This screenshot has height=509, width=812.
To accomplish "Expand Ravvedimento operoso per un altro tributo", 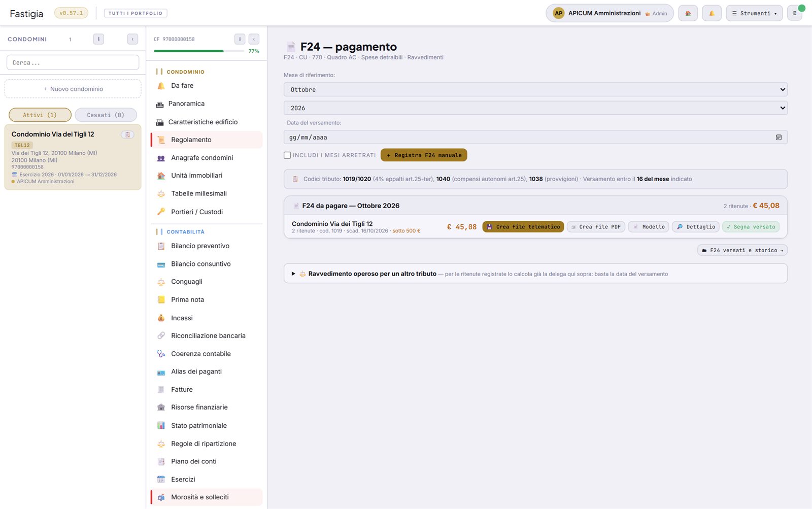I will pyautogui.click(x=372, y=274).
